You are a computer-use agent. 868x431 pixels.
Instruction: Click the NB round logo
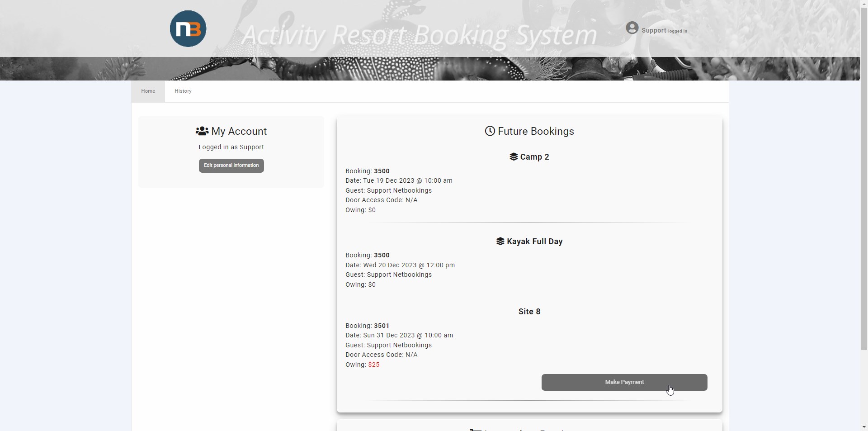point(188,29)
